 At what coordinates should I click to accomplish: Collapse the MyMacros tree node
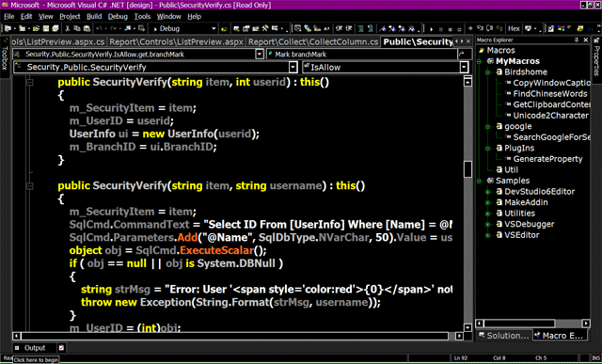click(x=479, y=61)
